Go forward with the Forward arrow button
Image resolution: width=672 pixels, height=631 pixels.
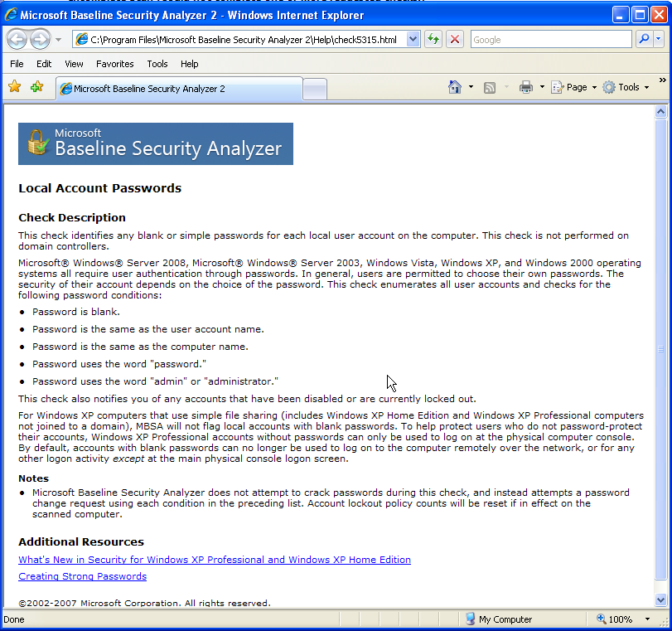(41, 40)
